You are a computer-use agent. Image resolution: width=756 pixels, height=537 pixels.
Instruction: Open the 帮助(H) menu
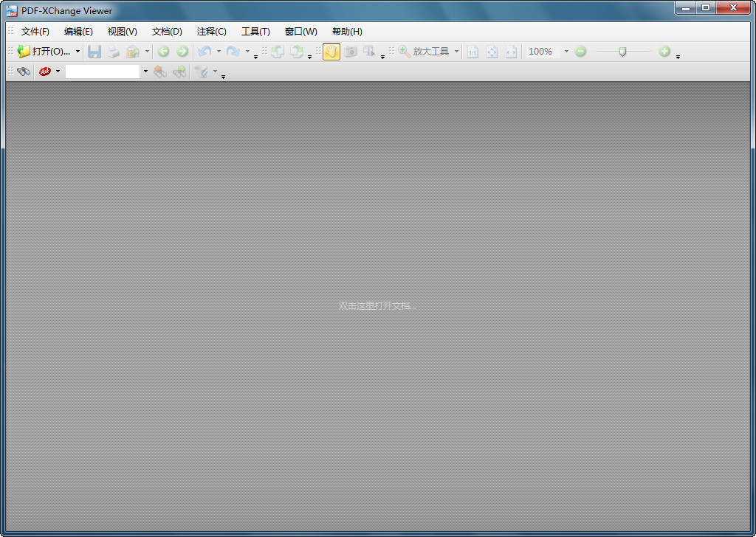click(x=347, y=31)
